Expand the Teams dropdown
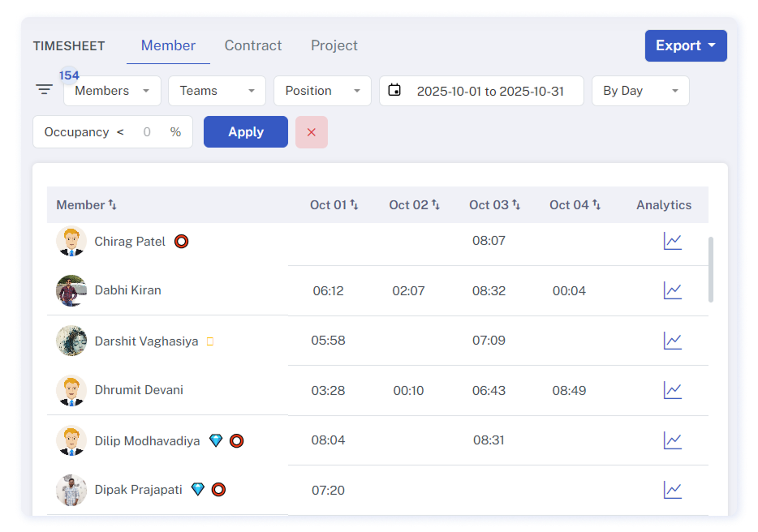This screenshot has height=532, width=758. pyautogui.click(x=217, y=91)
